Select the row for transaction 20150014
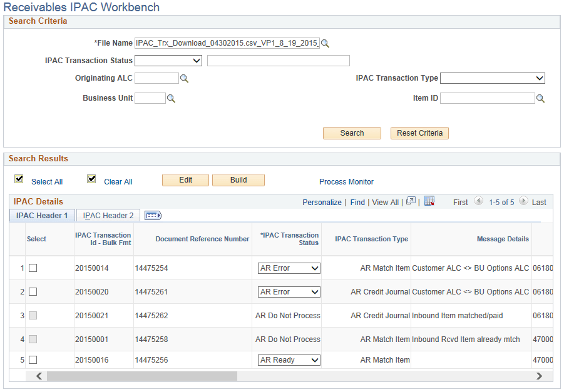 [x=34, y=268]
